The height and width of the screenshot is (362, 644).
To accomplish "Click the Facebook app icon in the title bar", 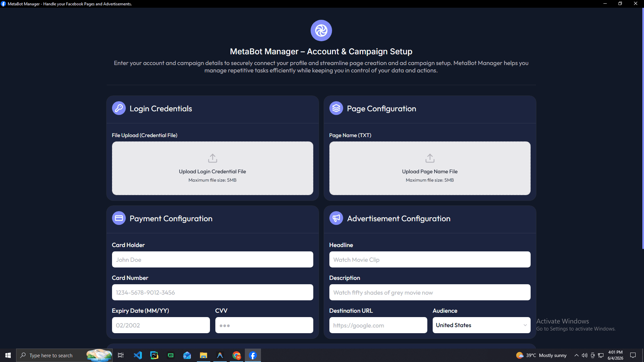I will click(x=3, y=4).
